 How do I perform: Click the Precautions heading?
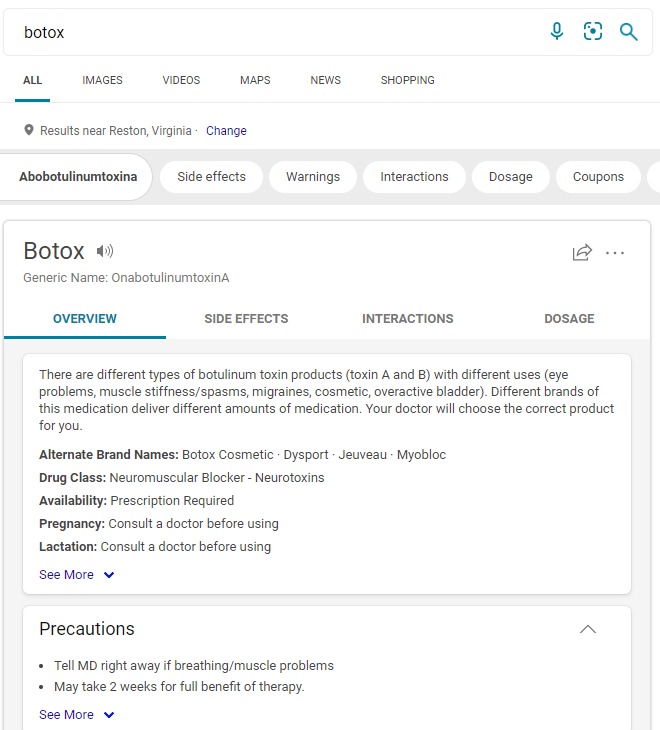pos(87,629)
